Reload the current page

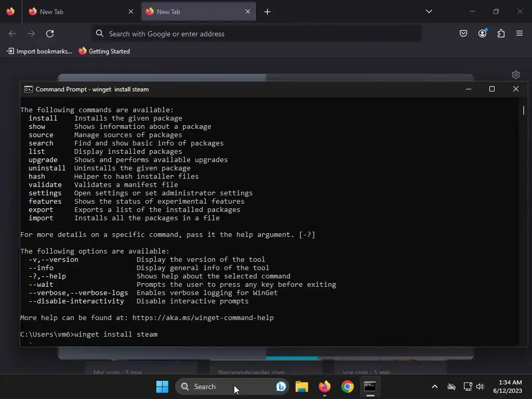(50, 34)
